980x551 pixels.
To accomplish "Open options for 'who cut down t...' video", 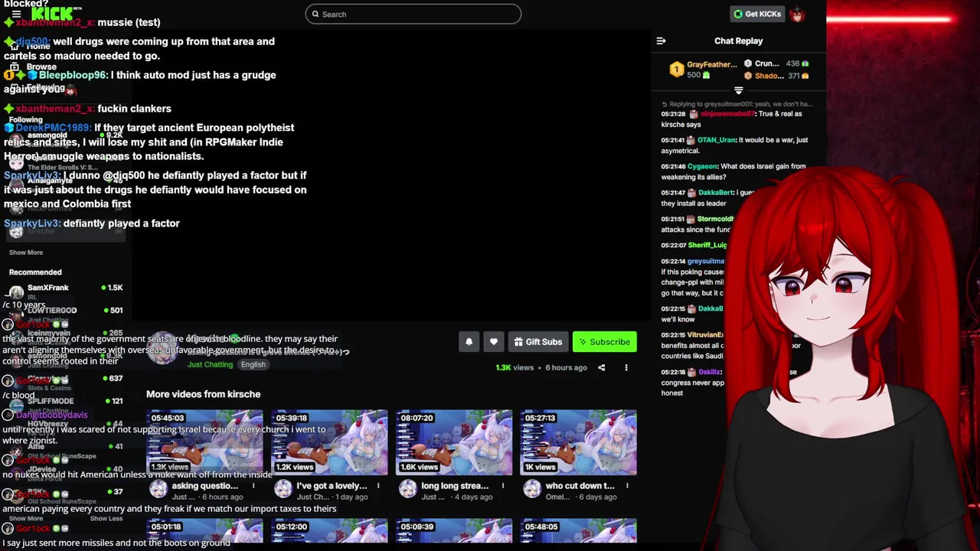I will 627,486.
